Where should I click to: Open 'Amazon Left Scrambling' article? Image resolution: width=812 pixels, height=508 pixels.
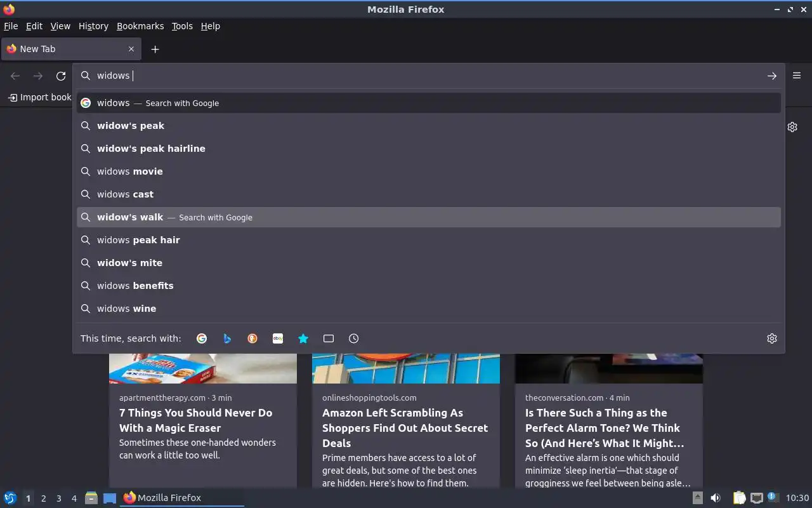pos(405,428)
